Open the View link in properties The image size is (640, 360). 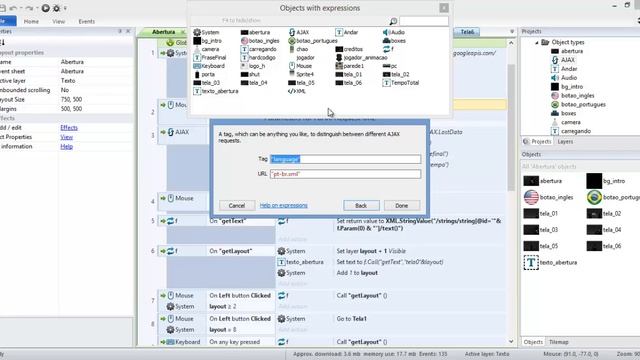point(67,137)
